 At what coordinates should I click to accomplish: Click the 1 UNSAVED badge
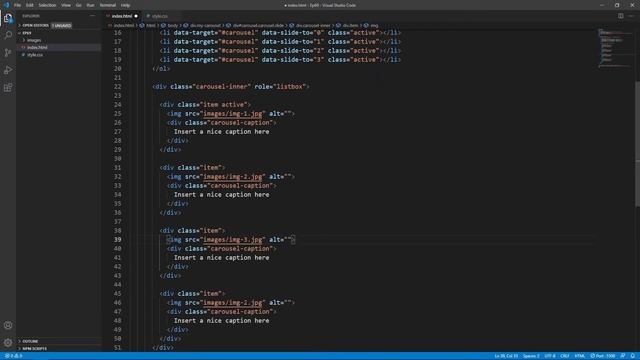point(62,25)
